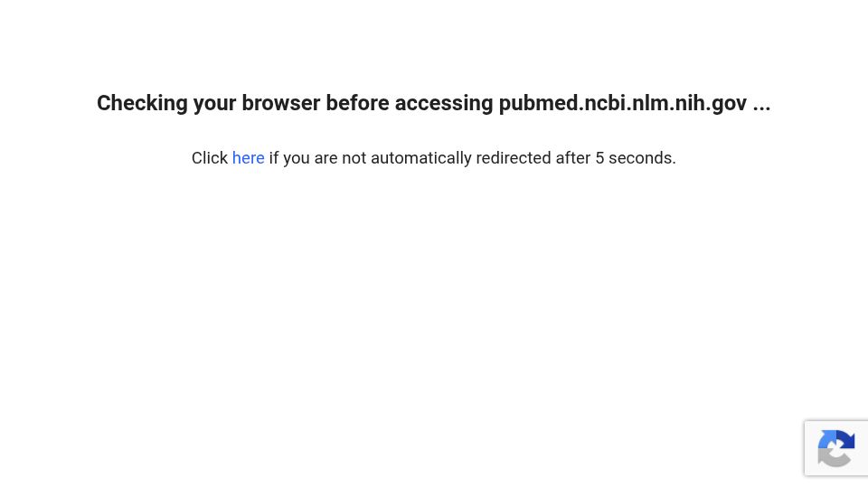Click the phrase "if you are not"
Viewport: 868px width, 488px height.
pyautogui.click(x=317, y=158)
